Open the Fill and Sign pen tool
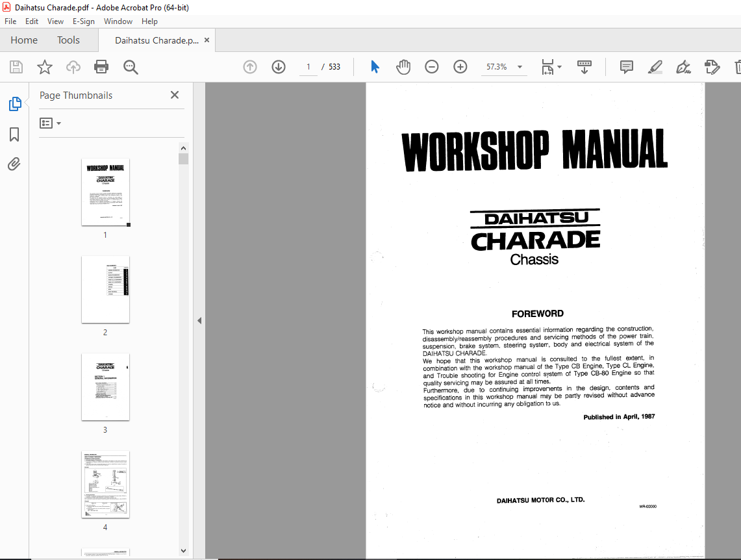Image resolution: width=741 pixels, height=560 pixels. pyautogui.click(x=683, y=67)
